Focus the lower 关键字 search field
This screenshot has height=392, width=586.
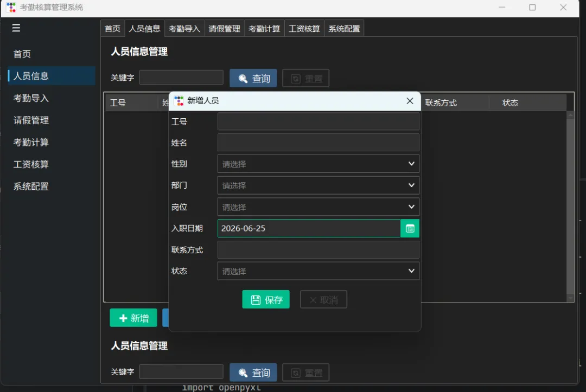[181, 371]
